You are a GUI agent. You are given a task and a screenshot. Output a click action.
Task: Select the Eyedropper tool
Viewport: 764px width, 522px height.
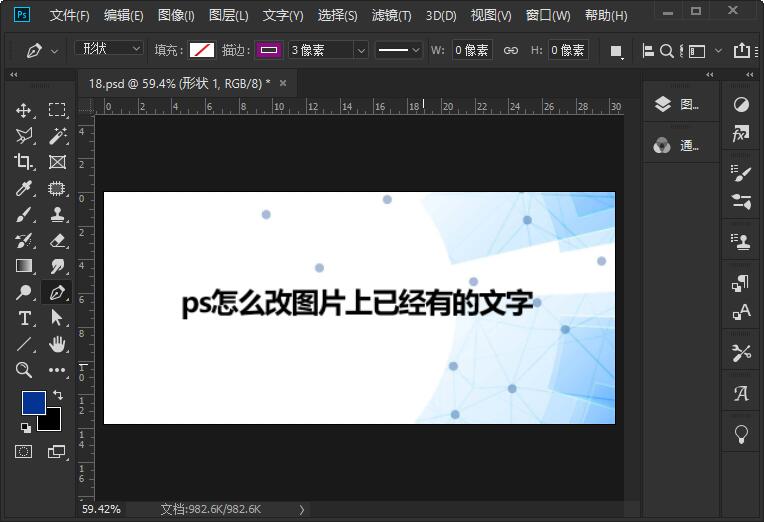pos(23,188)
